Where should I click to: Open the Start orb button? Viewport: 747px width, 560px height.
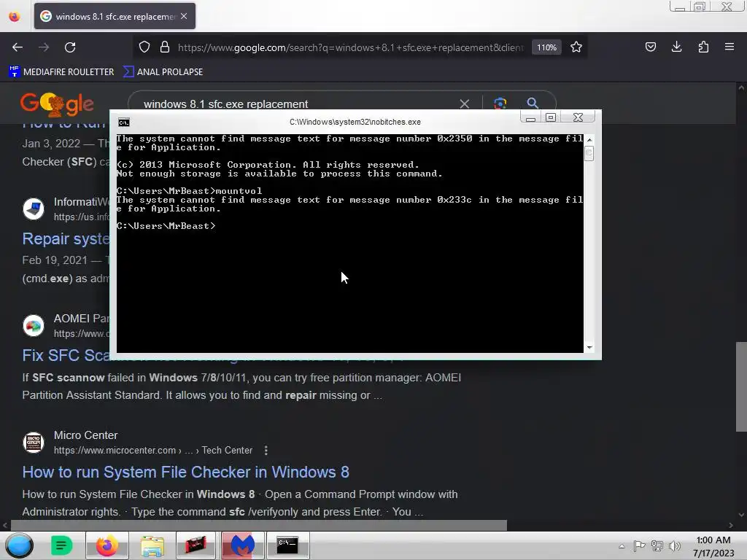click(20, 545)
